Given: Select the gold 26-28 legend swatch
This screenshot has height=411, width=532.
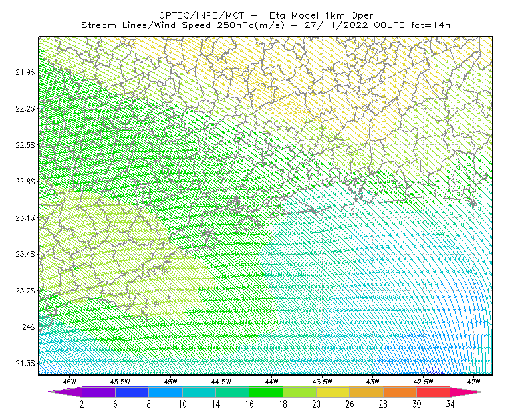Looking at the screenshot, I should pos(366,392).
